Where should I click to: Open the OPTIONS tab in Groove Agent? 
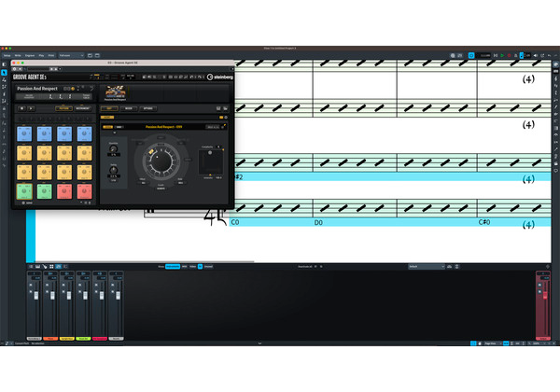(x=147, y=108)
